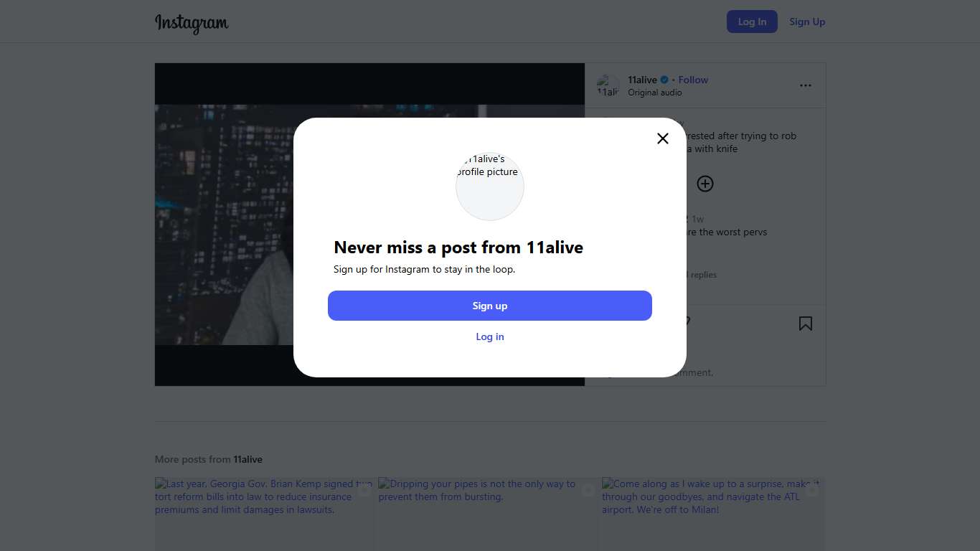Image resolution: width=980 pixels, height=551 pixels.
Task: Click 11alive in the More posts heading
Action: [248, 459]
